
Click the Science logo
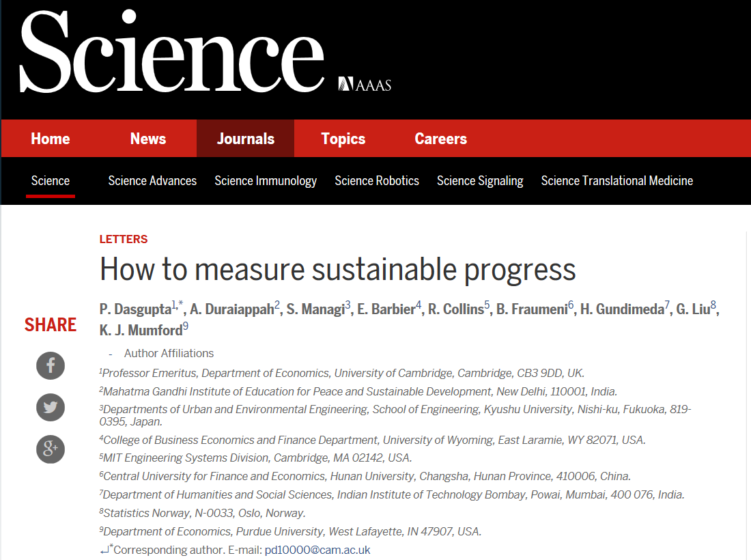172,51
